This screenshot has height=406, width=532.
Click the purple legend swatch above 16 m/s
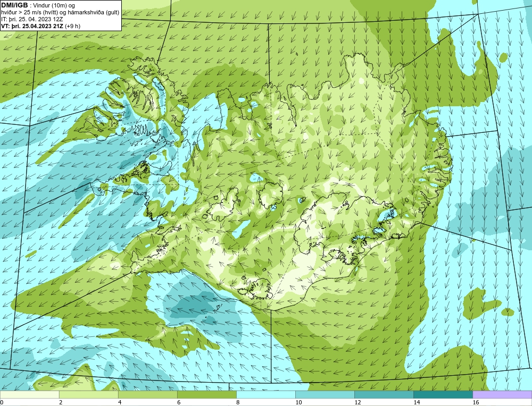(502, 394)
